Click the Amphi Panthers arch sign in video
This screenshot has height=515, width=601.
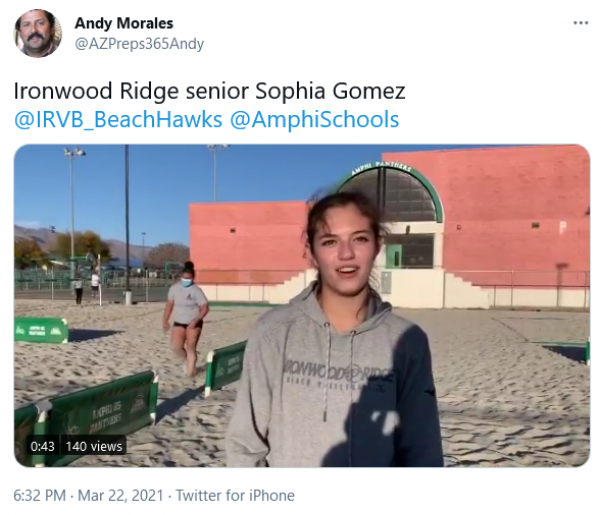point(381,168)
